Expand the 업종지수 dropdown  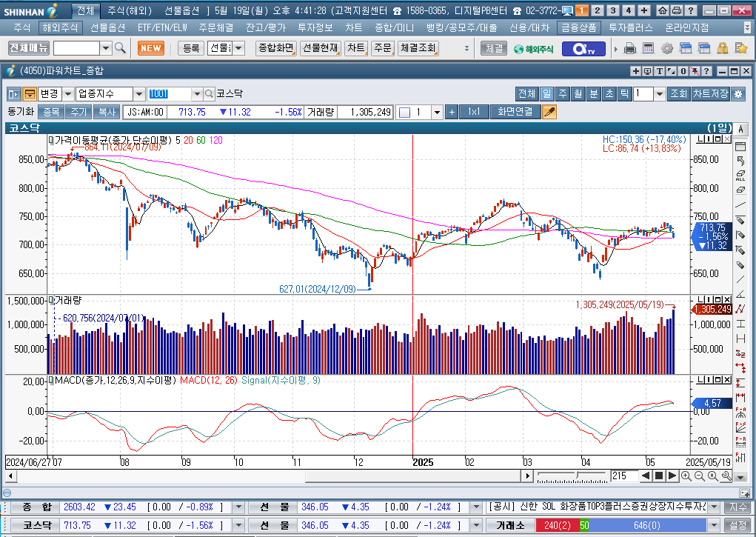click(139, 93)
